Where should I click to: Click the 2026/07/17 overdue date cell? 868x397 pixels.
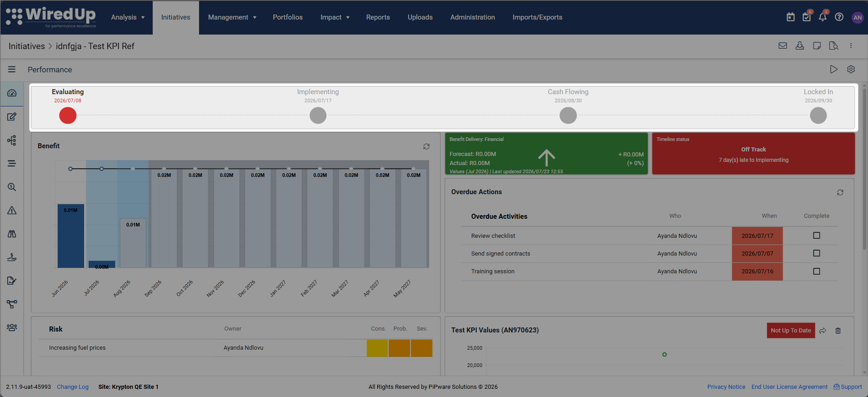757,236
